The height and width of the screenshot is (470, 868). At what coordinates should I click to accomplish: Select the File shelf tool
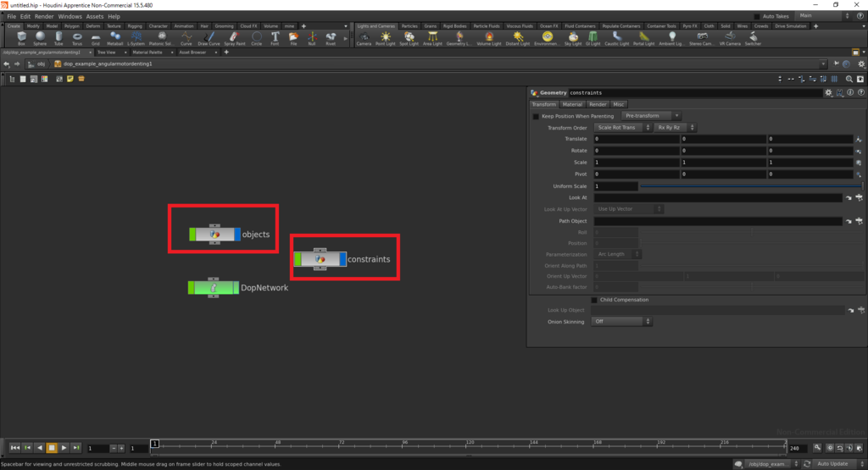[x=293, y=38]
